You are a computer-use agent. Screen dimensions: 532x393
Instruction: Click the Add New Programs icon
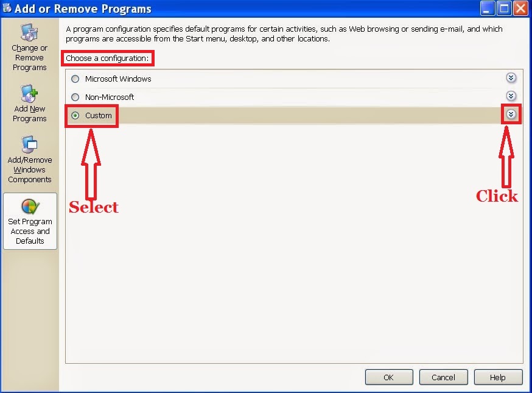pyautogui.click(x=29, y=93)
